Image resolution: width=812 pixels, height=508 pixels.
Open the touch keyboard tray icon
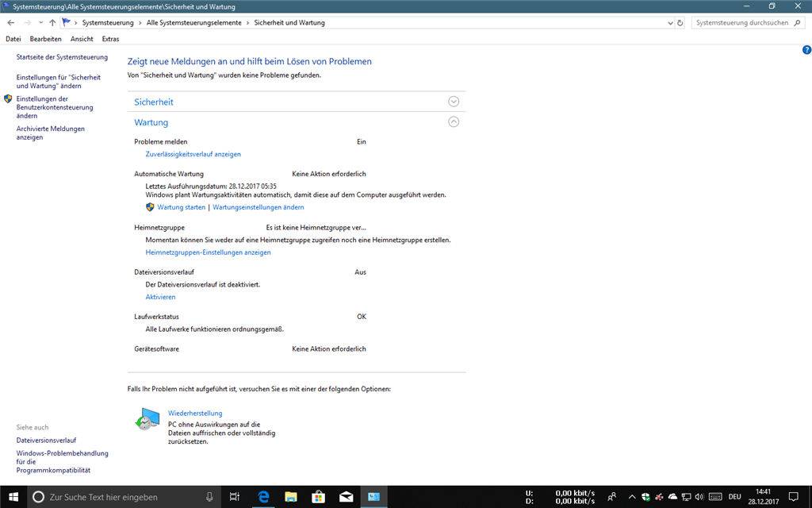pyautogui.click(x=715, y=497)
